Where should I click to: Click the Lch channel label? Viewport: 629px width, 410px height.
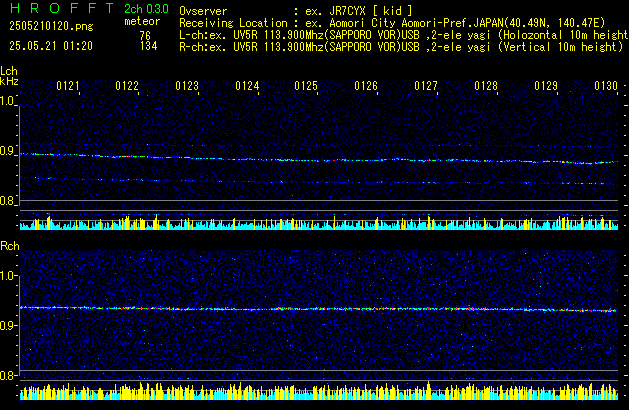(x=9, y=71)
